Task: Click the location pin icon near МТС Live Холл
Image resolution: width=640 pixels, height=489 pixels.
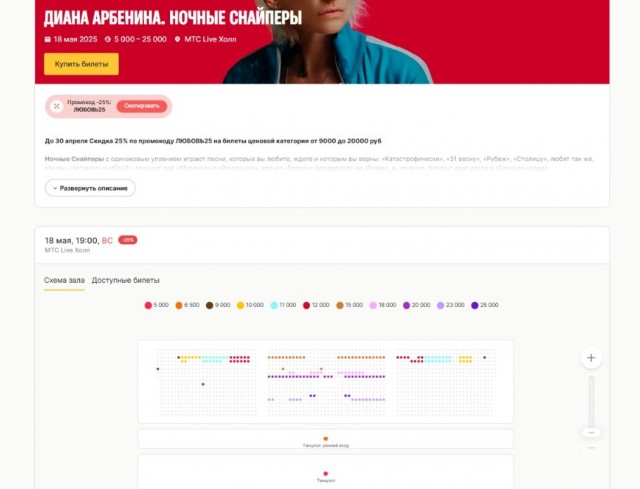Action: (177, 39)
